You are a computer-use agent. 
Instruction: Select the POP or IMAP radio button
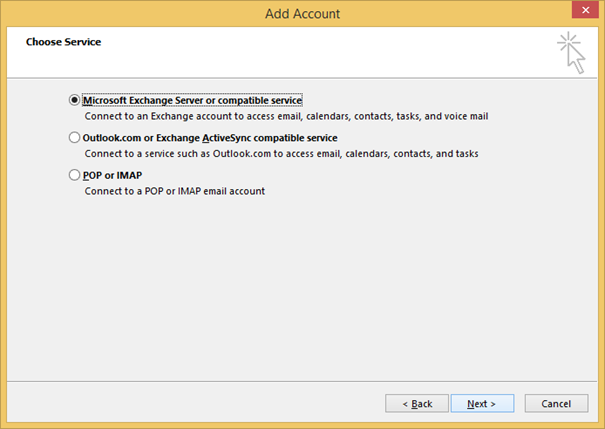point(74,175)
